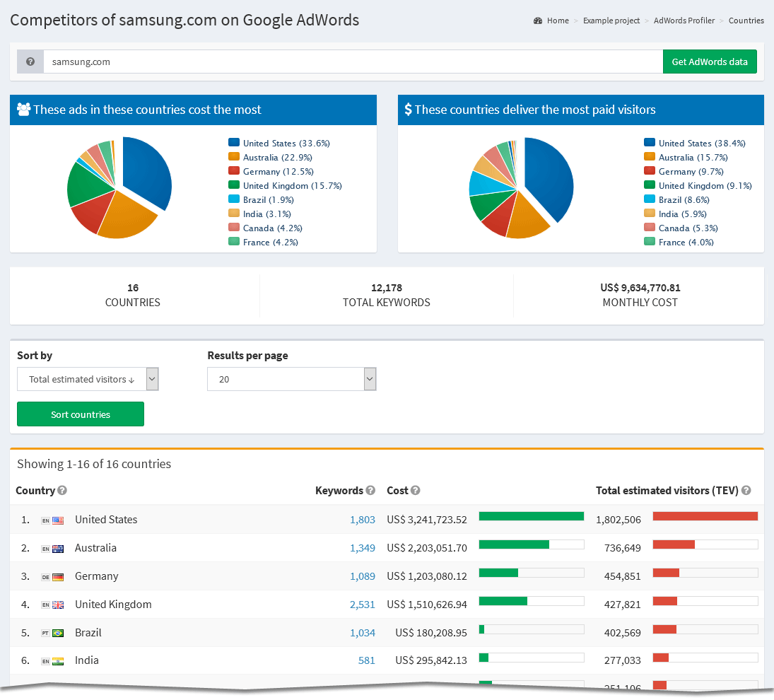Screen dimensions: 774x700
Task: Click the help icon beside the domain field
Action: click(x=30, y=62)
